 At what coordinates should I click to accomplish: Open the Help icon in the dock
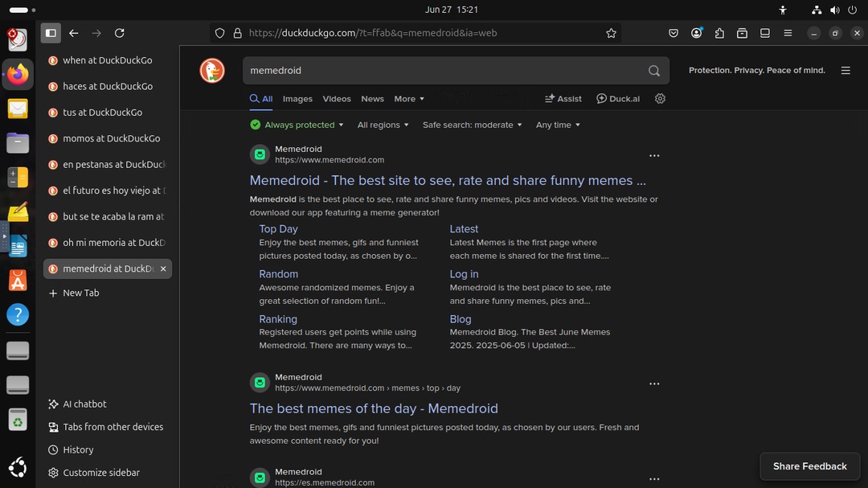18,314
